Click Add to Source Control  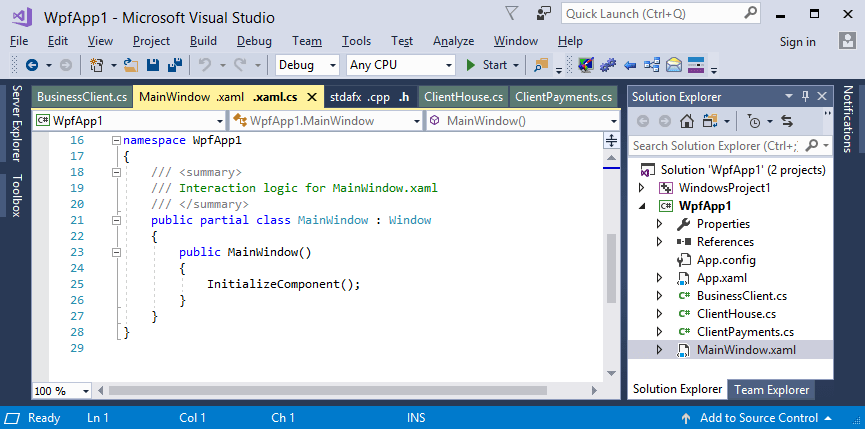click(x=760, y=417)
